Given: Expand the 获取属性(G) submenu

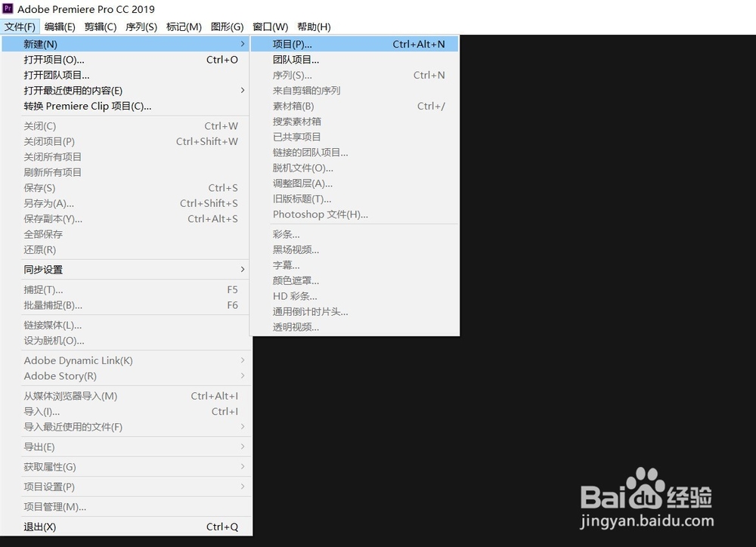Looking at the screenshot, I should pyautogui.click(x=125, y=467).
